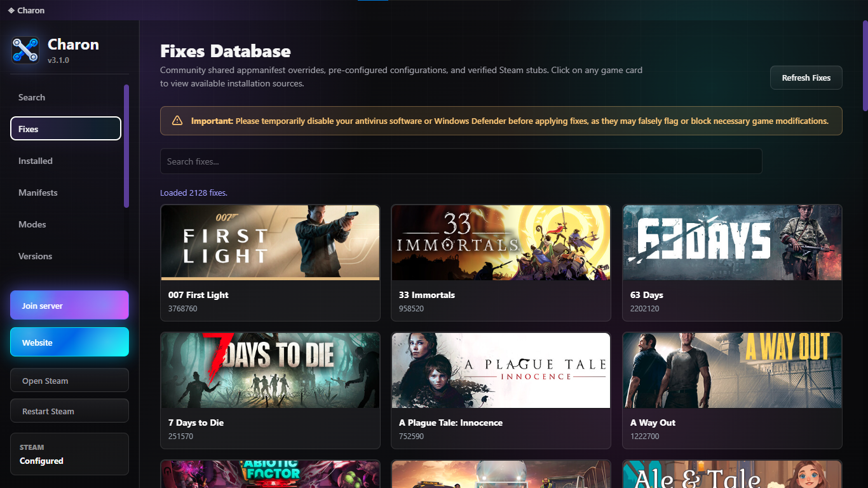Open the Website button
The height and width of the screenshot is (488, 868).
coord(69,342)
